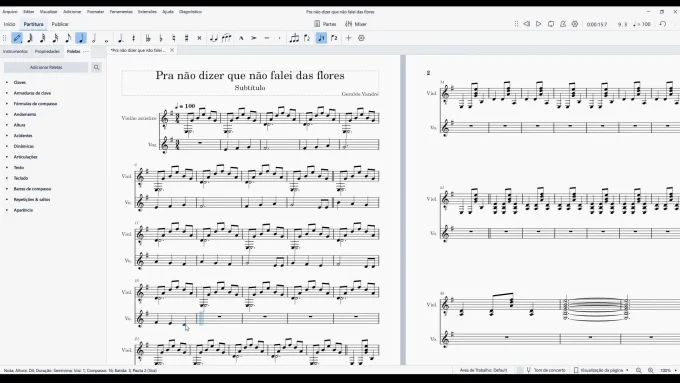
Task: Select the 64th note duration
Action: [30, 38]
